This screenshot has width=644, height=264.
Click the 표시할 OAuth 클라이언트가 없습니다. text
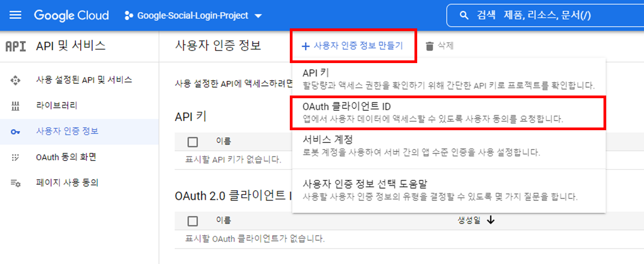(x=255, y=239)
